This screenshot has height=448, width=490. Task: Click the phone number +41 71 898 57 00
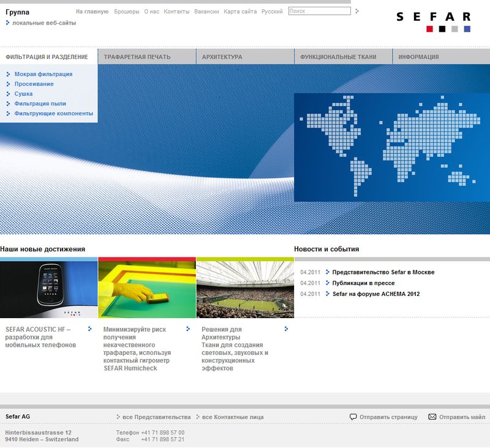coord(163,432)
